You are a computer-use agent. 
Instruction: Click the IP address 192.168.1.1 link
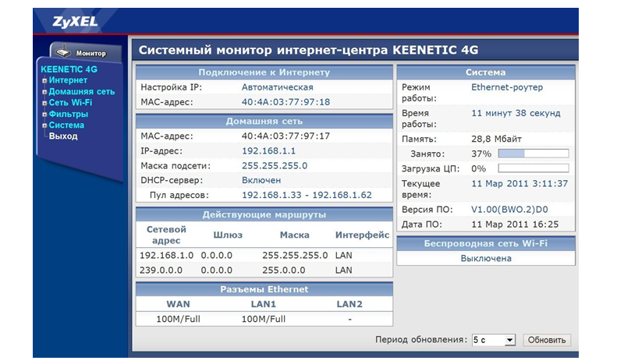(x=268, y=151)
